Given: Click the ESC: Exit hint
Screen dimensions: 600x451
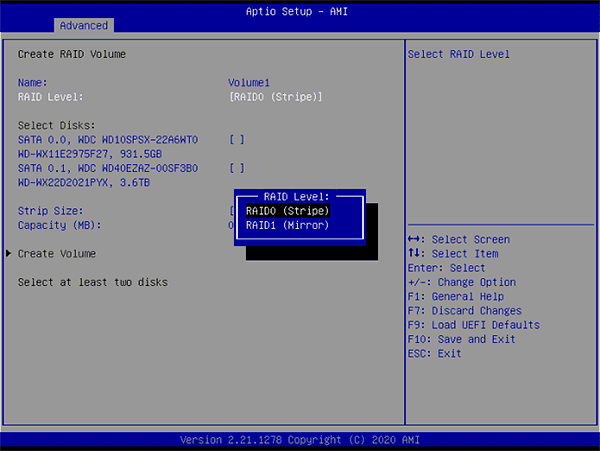Looking at the screenshot, I should (x=435, y=353).
